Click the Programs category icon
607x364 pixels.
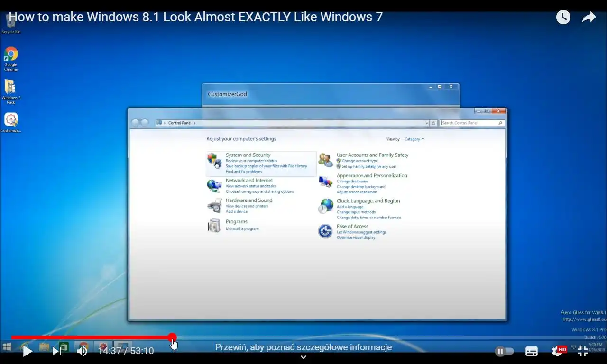point(214,225)
